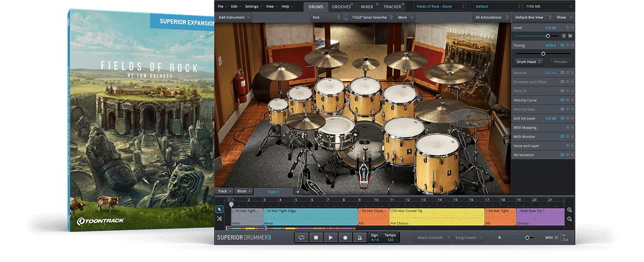This screenshot has height=262, width=644.
Task: Open the Help menu
Action: point(287,6)
